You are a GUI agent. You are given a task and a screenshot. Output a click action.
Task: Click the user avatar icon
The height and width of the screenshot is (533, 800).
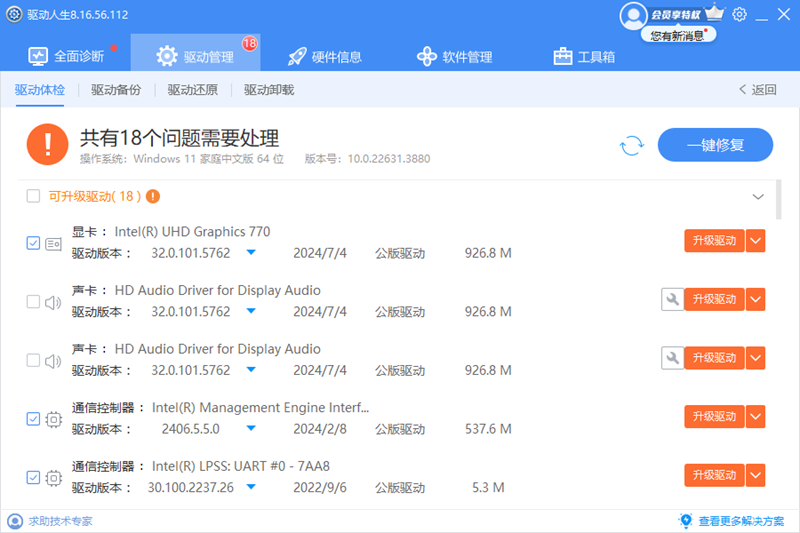coord(633,15)
